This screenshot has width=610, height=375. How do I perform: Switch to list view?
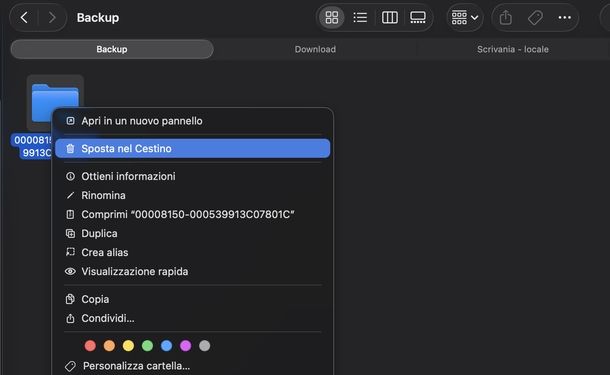(360, 18)
